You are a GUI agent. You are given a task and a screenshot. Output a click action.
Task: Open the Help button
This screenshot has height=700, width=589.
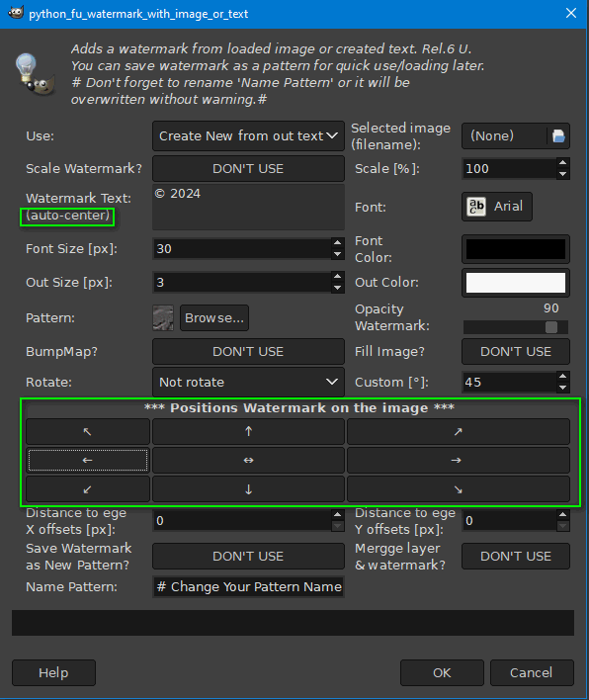point(53,672)
